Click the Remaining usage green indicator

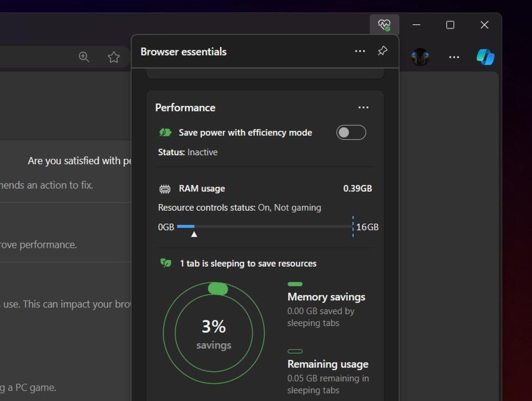coord(295,351)
